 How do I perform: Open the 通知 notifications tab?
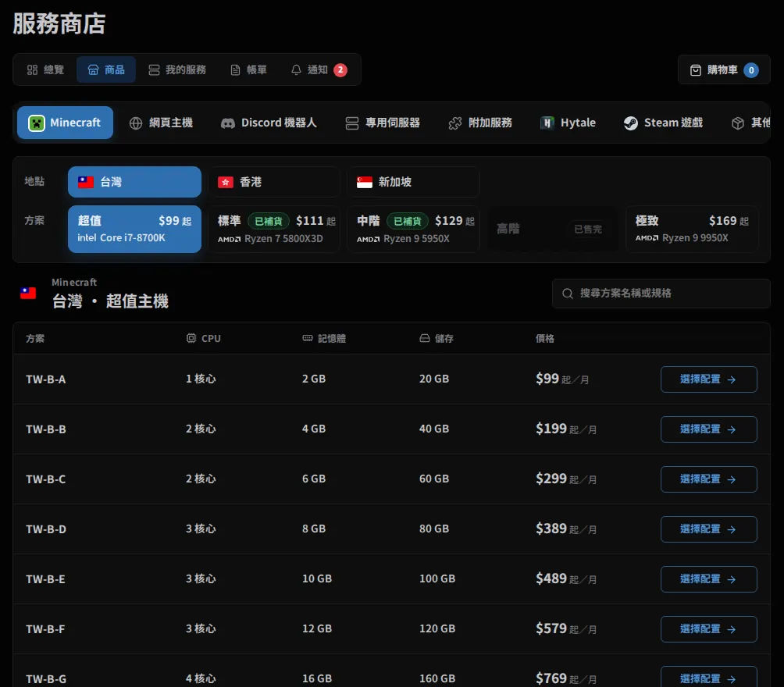coord(319,69)
